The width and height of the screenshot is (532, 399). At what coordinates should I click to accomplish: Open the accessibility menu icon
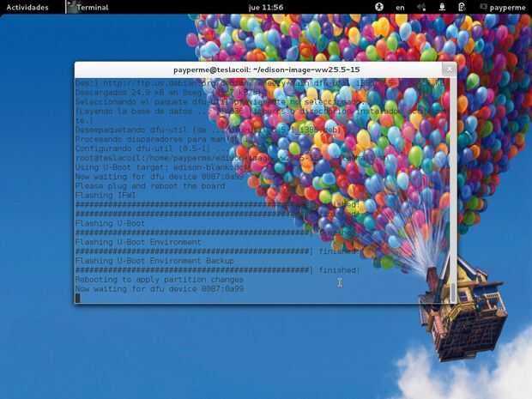click(379, 7)
